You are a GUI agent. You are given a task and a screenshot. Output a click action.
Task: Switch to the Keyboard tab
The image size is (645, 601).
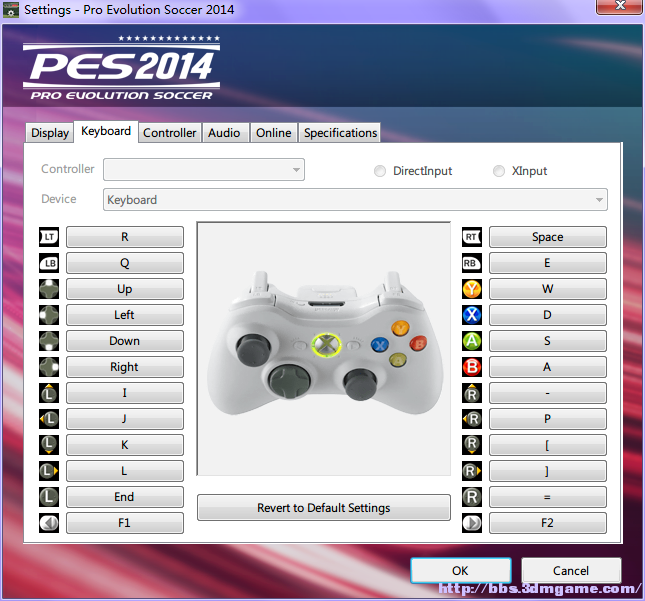click(x=106, y=132)
